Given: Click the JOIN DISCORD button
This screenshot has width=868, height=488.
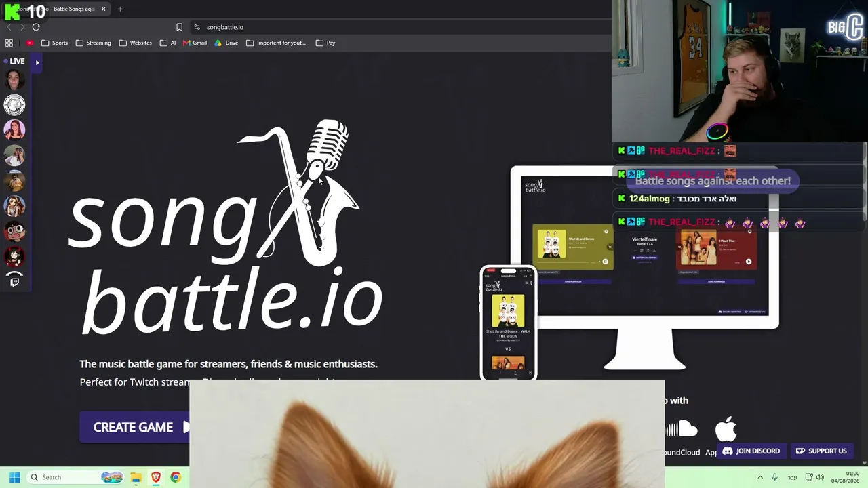Looking at the screenshot, I should point(751,451).
